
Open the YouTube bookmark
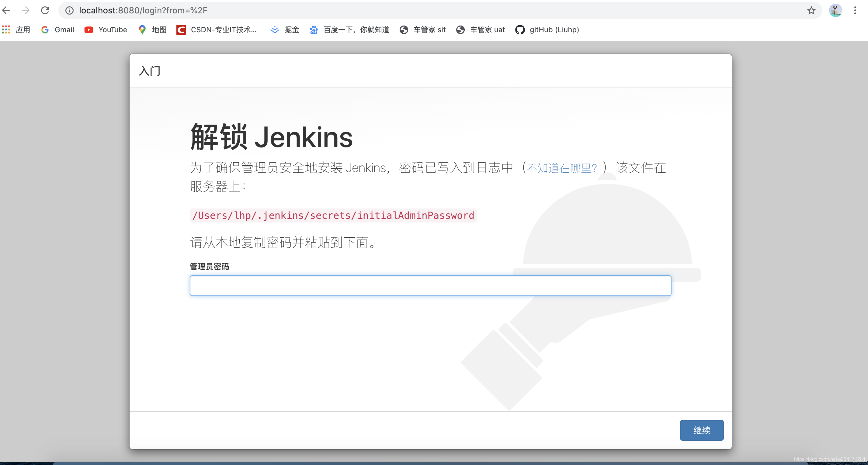(x=106, y=29)
